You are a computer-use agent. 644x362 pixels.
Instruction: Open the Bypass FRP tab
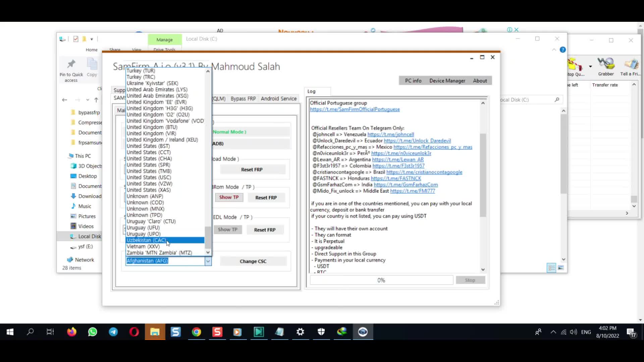coord(243,99)
